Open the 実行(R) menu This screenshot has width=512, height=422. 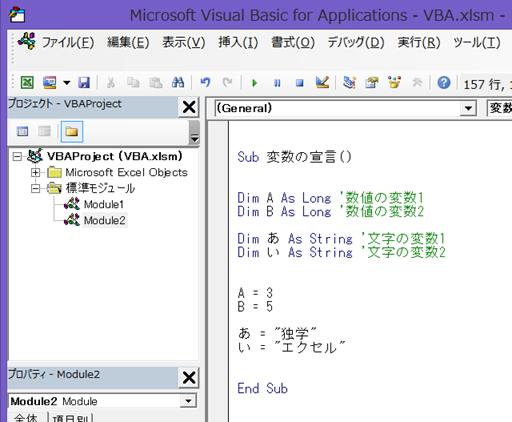[419, 42]
